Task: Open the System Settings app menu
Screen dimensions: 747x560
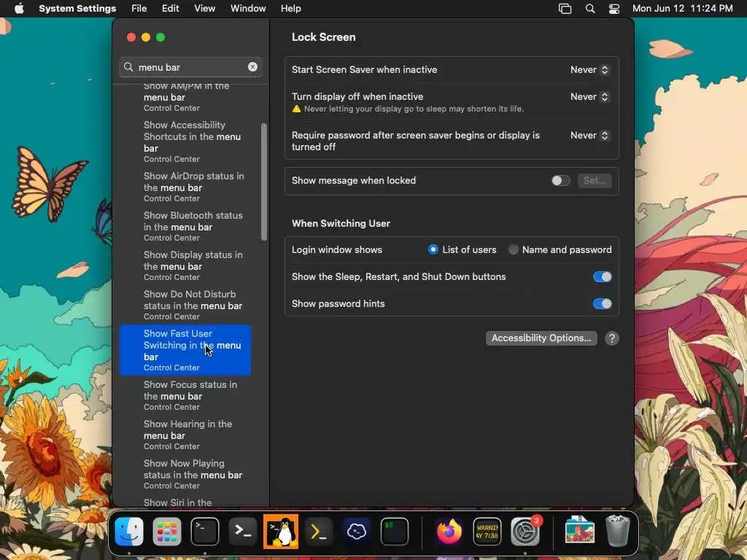Action: click(77, 9)
